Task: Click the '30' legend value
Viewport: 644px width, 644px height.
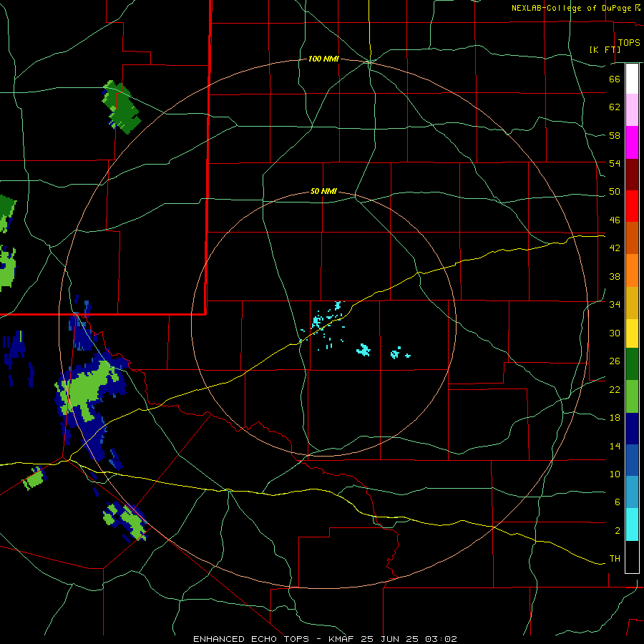Action: tap(615, 333)
